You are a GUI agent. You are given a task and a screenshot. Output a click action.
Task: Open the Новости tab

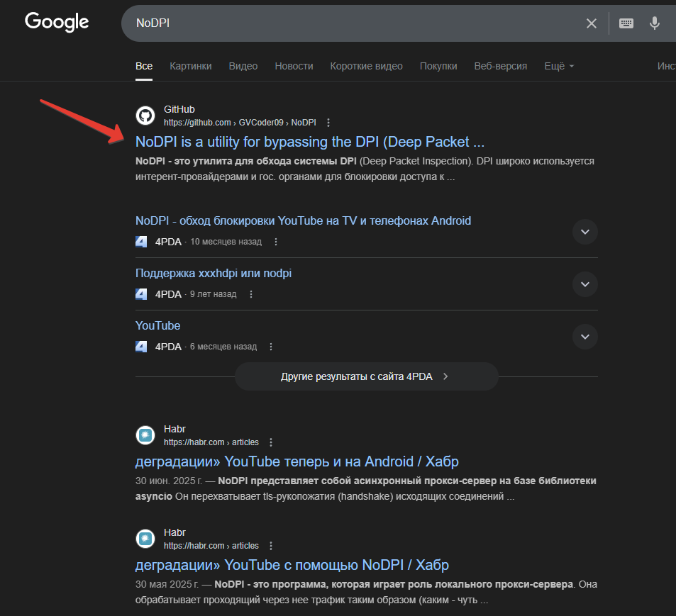pos(294,66)
